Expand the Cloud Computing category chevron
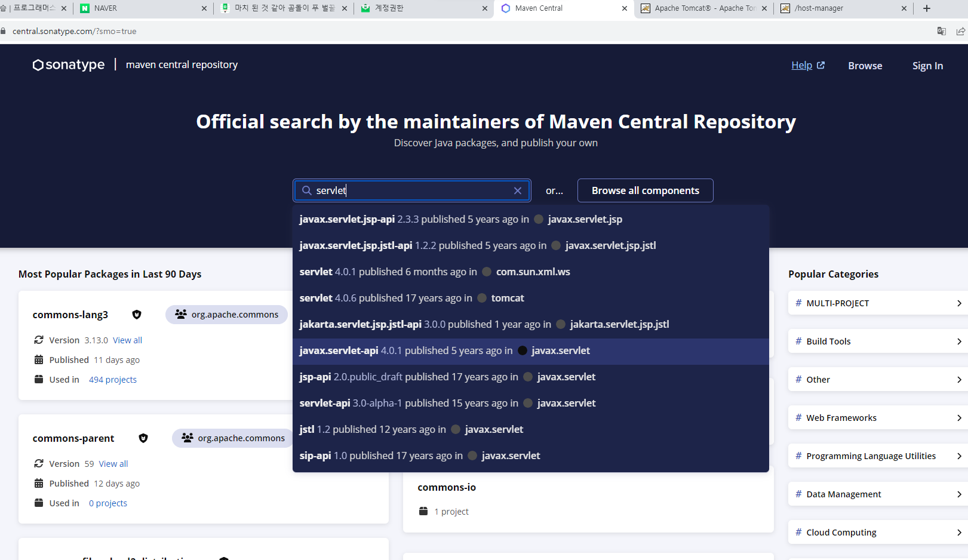This screenshot has height=560, width=968. coord(959,533)
